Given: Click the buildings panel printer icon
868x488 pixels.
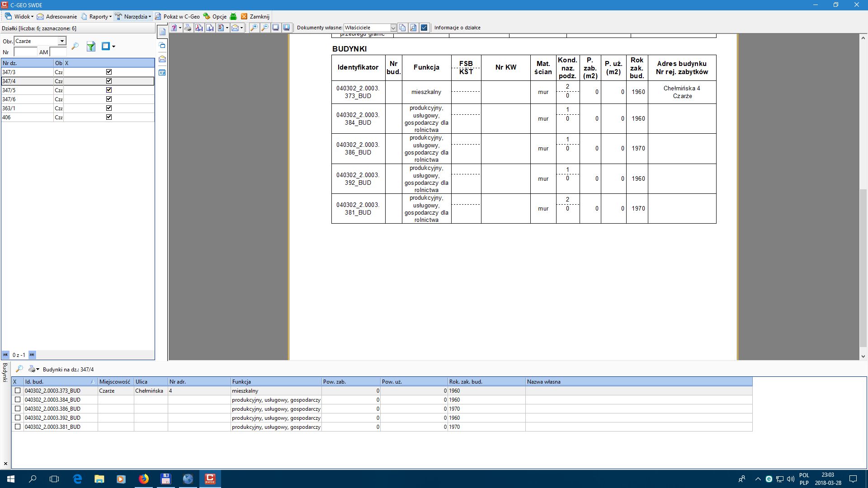Looking at the screenshot, I should (x=32, y=369).
